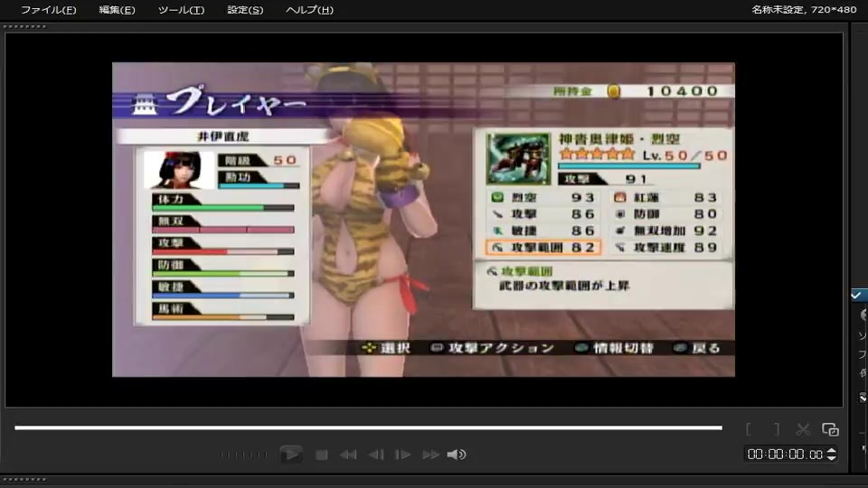Step forward one frame
868x488 pixels.
(x=402, y=455)
